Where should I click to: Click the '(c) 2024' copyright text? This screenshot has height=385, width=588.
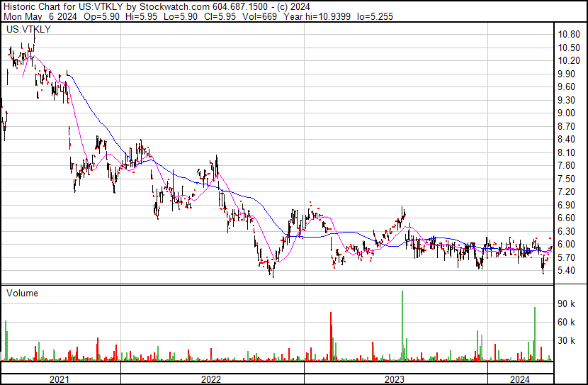[x=293, y=6]
